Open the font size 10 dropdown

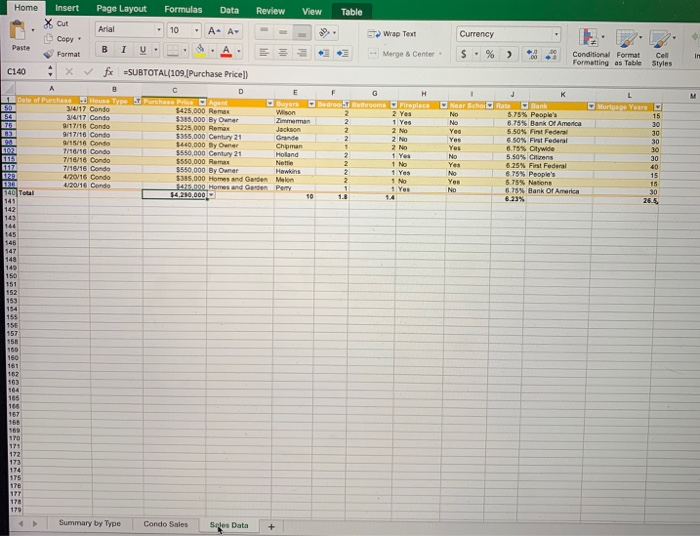196,30
